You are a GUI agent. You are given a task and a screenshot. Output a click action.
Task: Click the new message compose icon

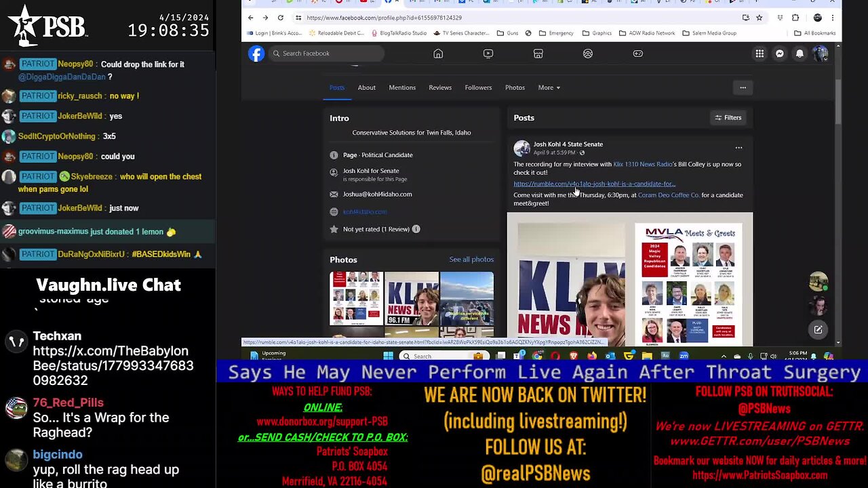818,330
